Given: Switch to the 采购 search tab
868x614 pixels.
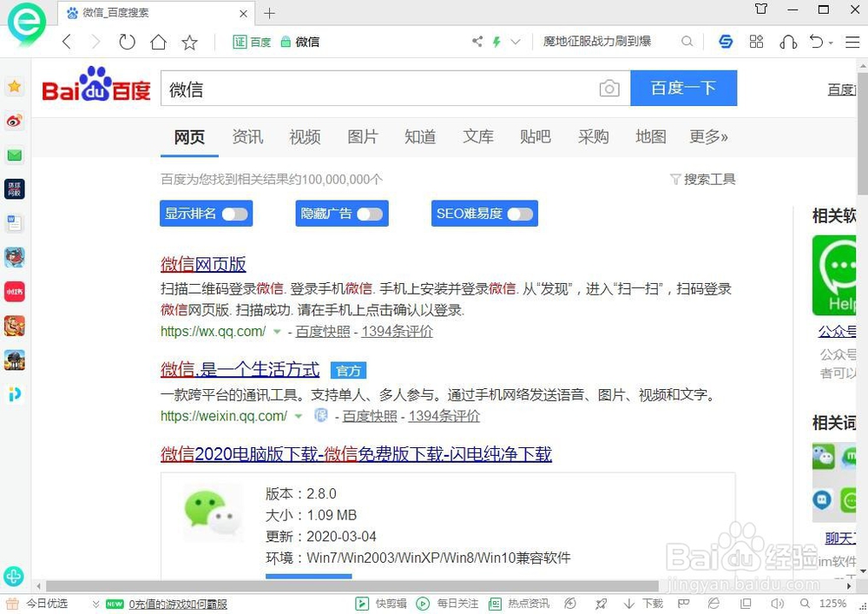Looking at the screenshot, I should click(x=594, y=136).
